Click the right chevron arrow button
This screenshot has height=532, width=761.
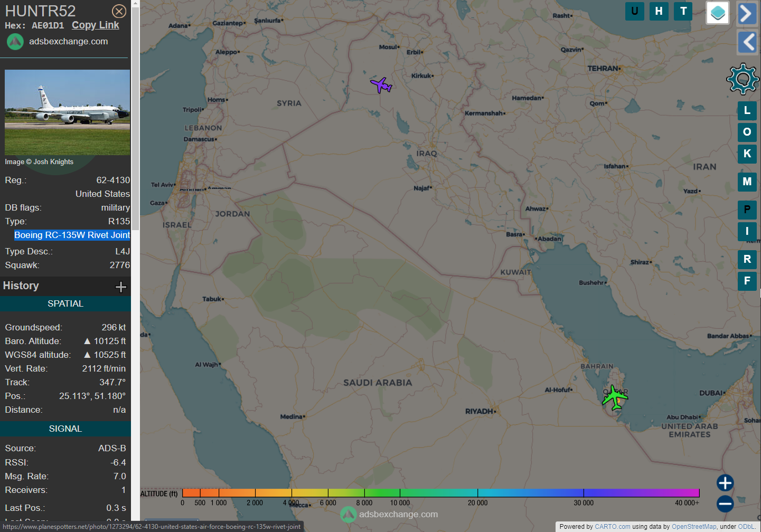(x=747, y=14)
